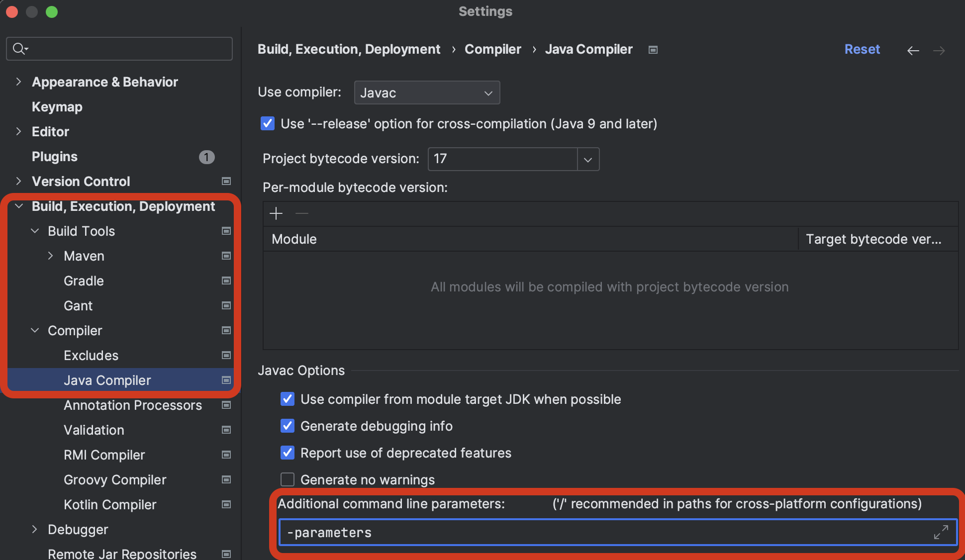The height and width of the screenshot is (560, 965).
Task: Disable the '--release' cross-compilation option
Action: [x=268, y=123]
